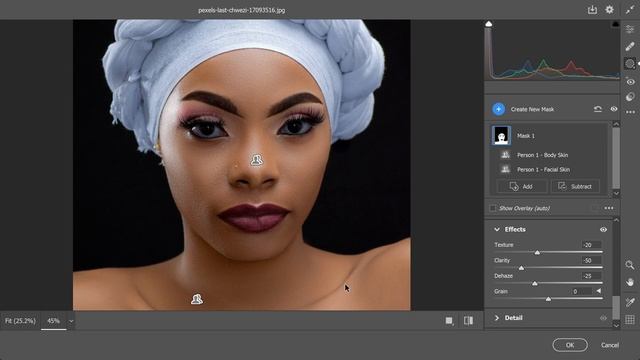Select Mask 1 thumbnail
The width and height of the screenshot is (640, 360).
[x=501, y=136]
